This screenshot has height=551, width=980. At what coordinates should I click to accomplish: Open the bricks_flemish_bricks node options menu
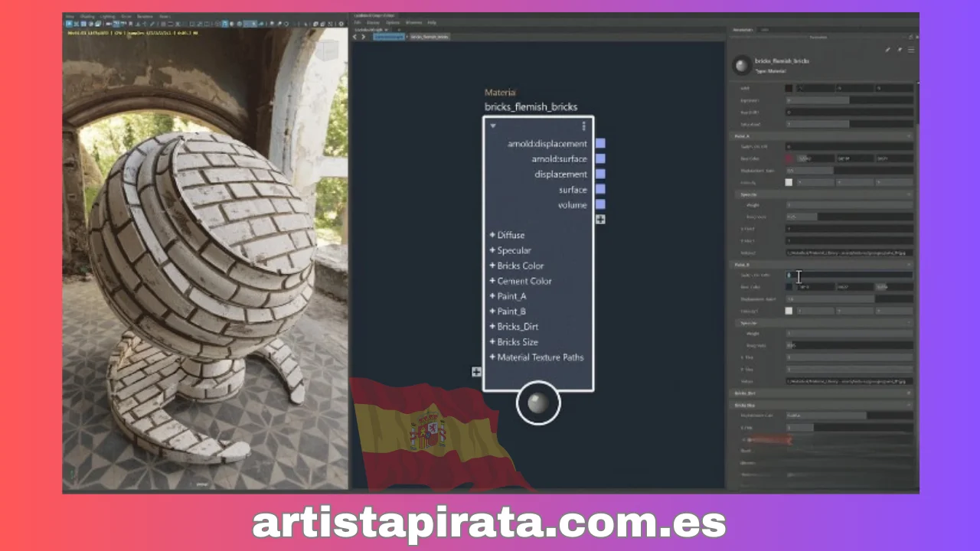click(x=583, y=126)
